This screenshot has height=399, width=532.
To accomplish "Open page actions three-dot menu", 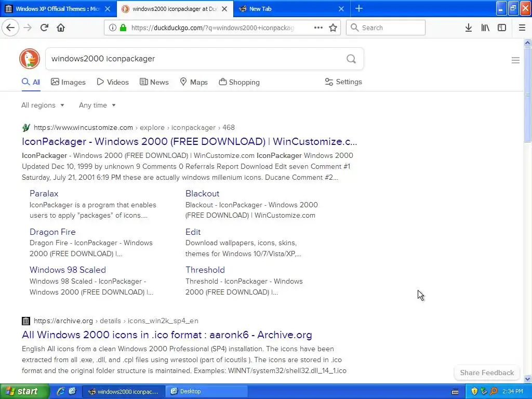I will tap(318, 28).
